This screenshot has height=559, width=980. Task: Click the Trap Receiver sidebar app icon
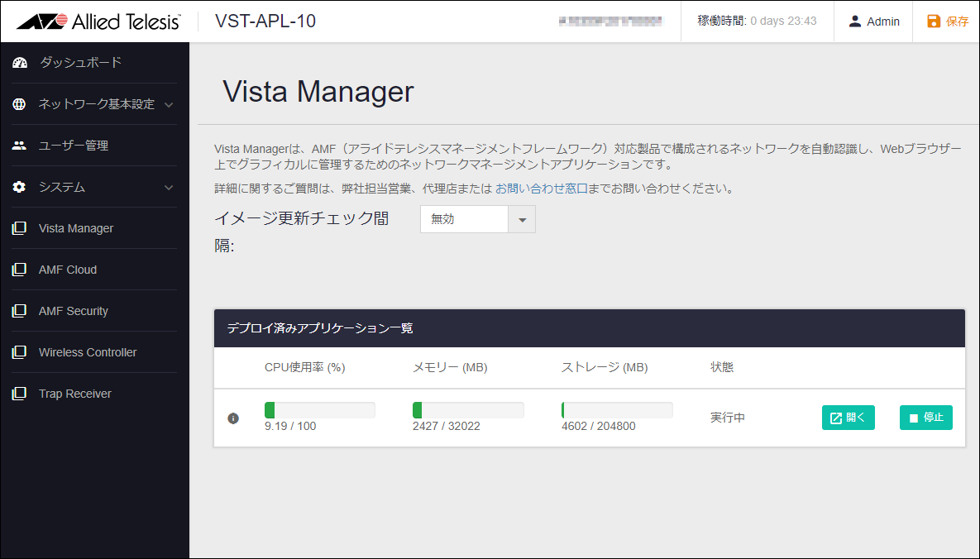pos(19,394)
